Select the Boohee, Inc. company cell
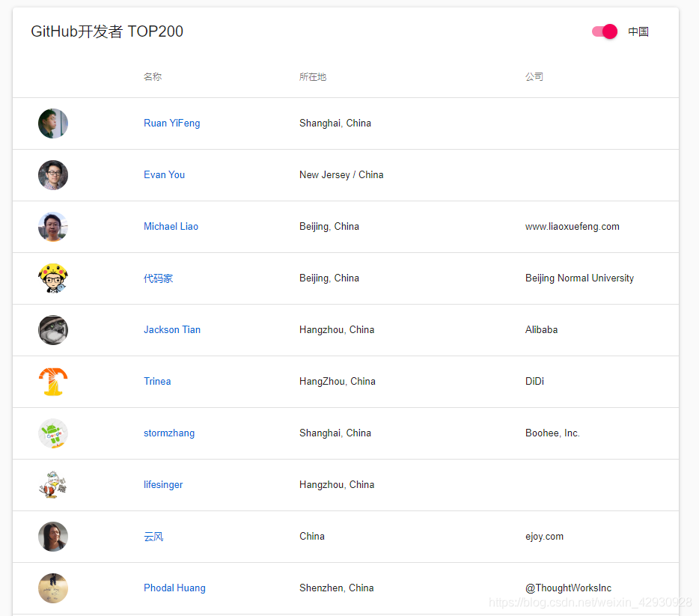 coord(552,433)
